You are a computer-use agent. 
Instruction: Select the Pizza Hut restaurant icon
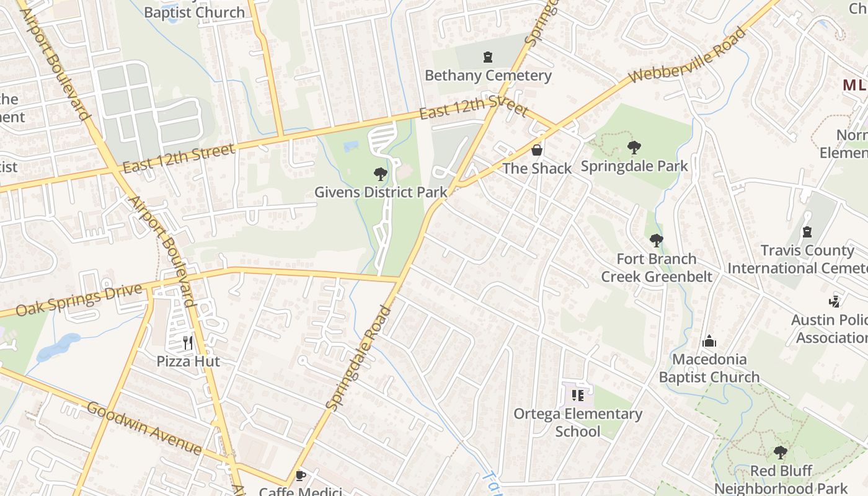point(188,343)
